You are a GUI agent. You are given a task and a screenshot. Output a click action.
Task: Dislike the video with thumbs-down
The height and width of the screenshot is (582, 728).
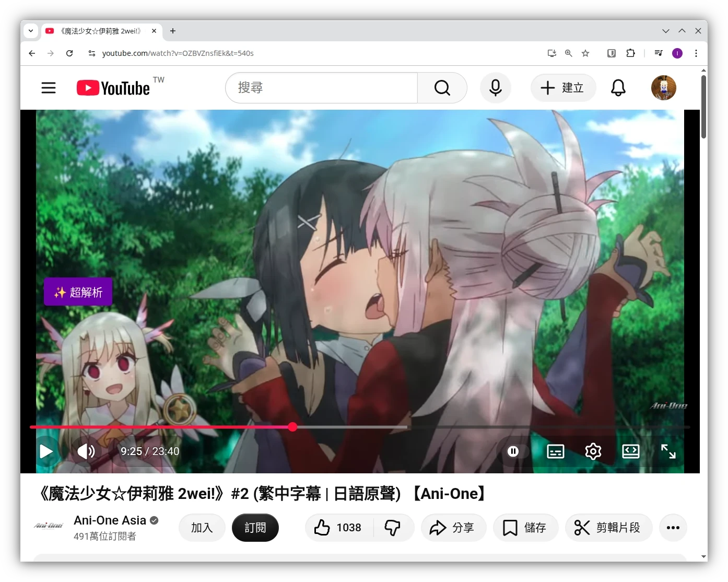tap(393, 528)
